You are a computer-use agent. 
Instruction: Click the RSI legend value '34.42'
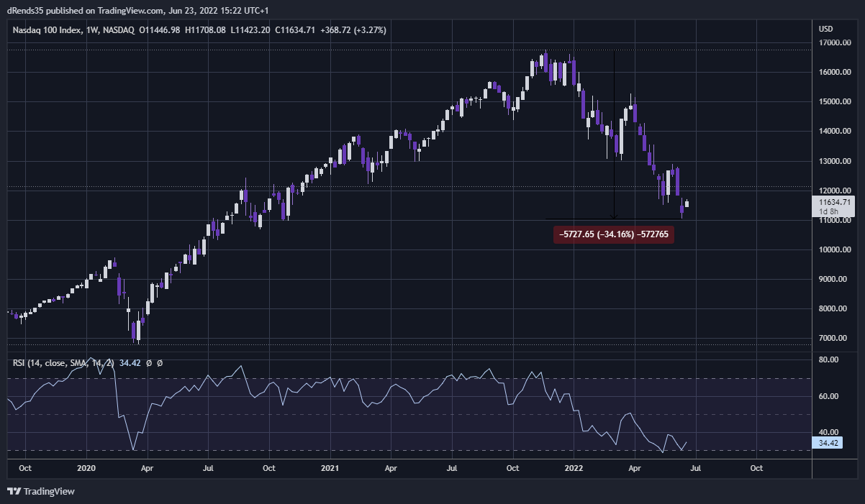pyautogui.click(x=130, y=363)
